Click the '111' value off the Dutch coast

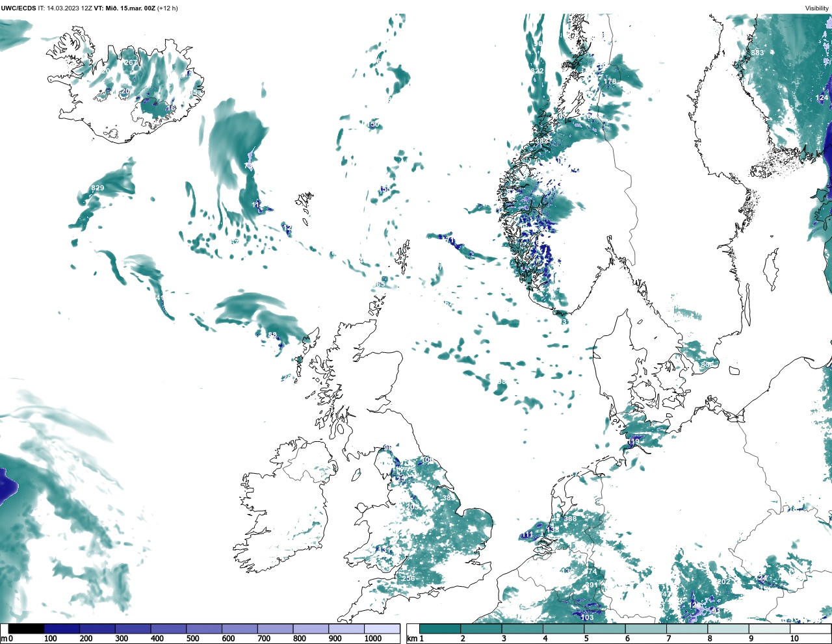(x=527, y=535)
